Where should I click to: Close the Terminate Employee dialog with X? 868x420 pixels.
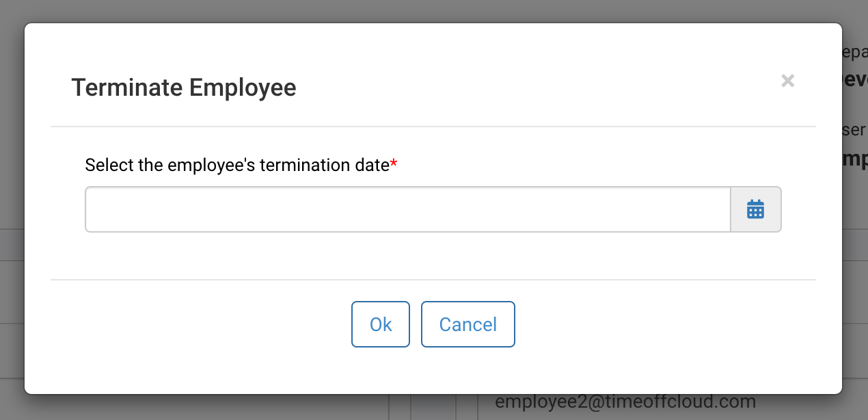(x=787, y=81)
